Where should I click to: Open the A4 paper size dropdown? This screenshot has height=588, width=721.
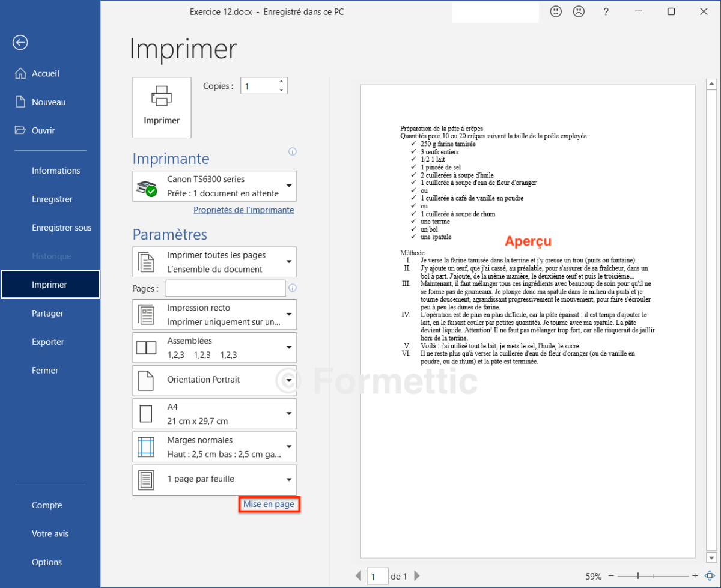pyautogui.click(x=214, y=414)
